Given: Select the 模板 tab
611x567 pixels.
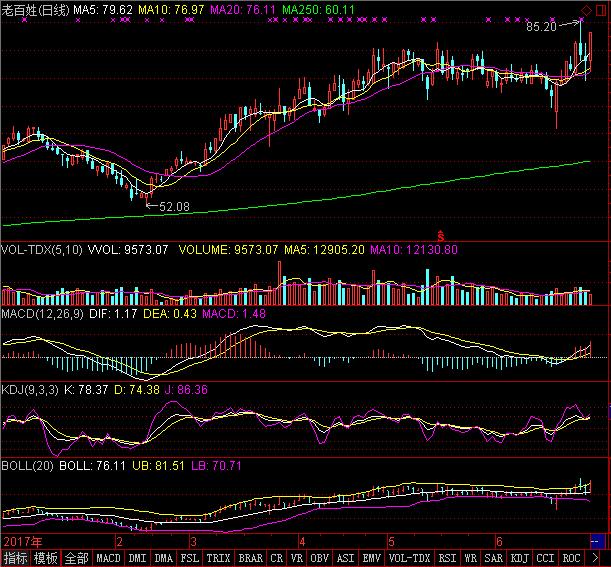Looking at the screenshot, I should click(46, 558).
